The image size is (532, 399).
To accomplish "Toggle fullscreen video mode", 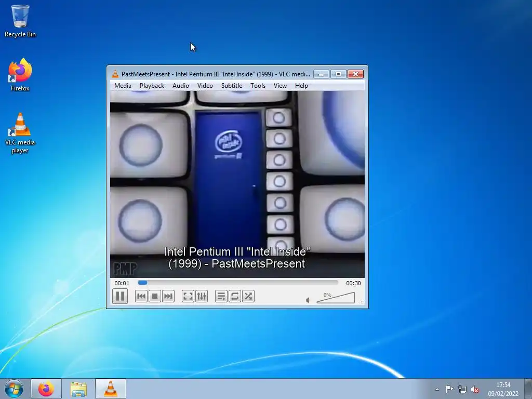I will [x=188, y=296].
